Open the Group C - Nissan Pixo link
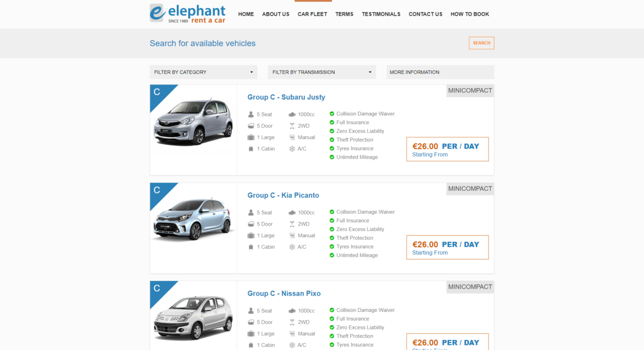Image resolution: width=644 pixels, height=350 pixels. (x=284, y=294)
